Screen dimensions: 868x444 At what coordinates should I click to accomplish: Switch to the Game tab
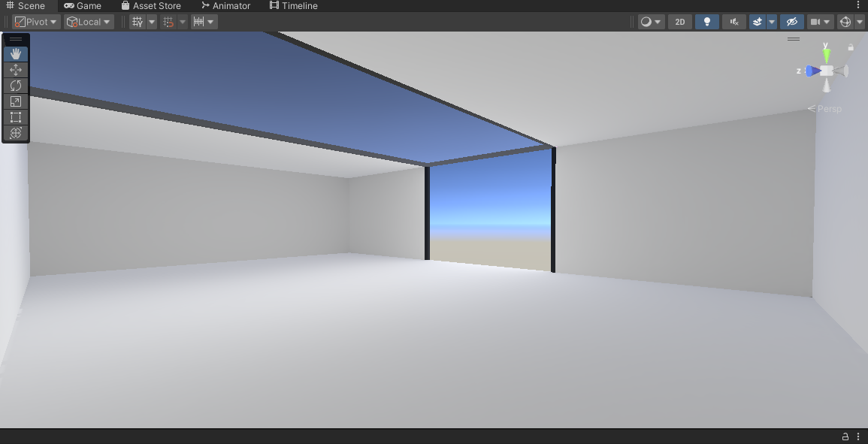(83, 5)
